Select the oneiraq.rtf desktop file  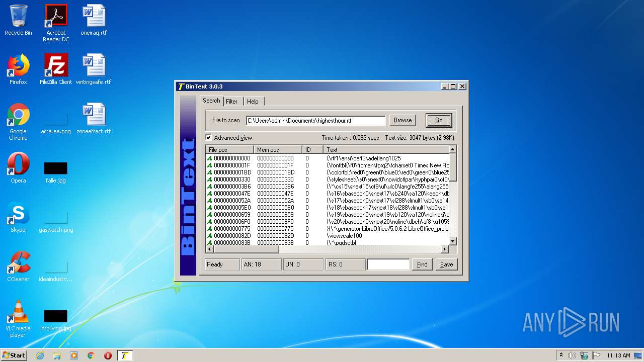click(x=94, y=21)
